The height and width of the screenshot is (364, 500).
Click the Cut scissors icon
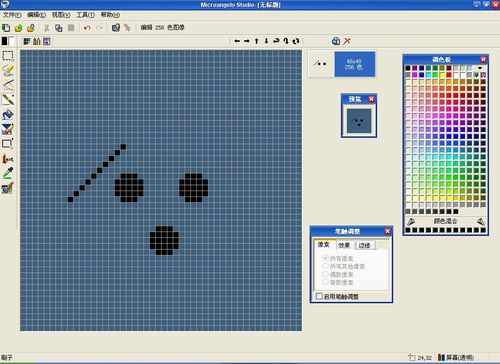click(47, 28)
